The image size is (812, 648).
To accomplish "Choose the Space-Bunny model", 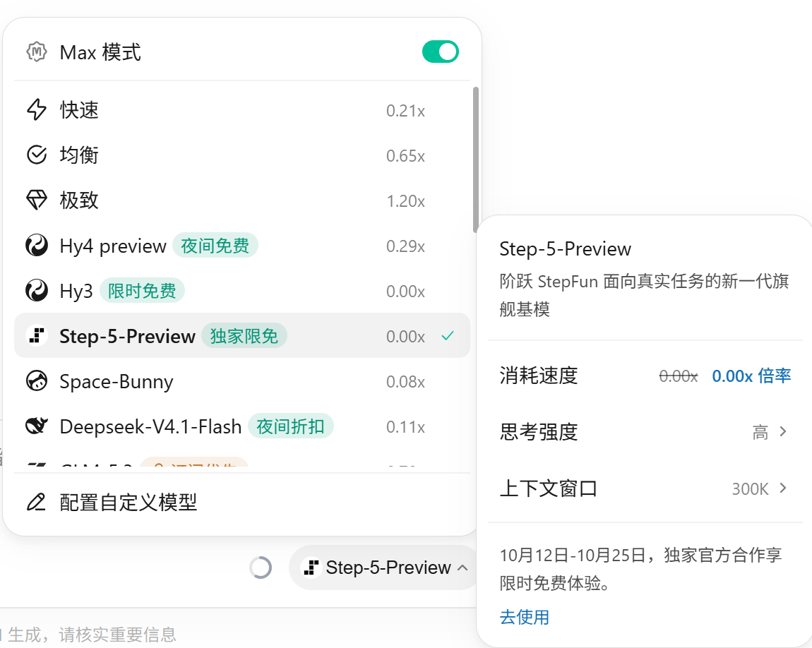I will coord(242,381).
